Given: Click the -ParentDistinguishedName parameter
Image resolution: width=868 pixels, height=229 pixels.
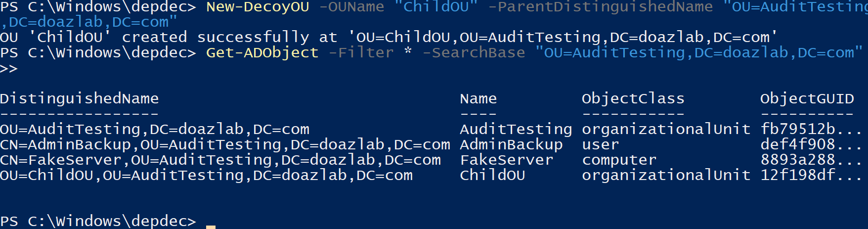Looking at the screenshot, I should (600, 7).
